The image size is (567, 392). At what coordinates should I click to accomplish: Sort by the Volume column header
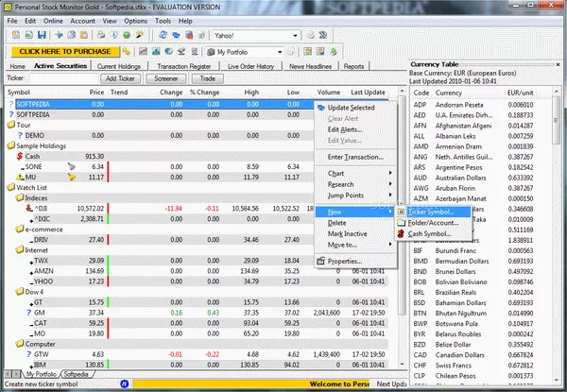pyautogui.click(x=328, y=93)
